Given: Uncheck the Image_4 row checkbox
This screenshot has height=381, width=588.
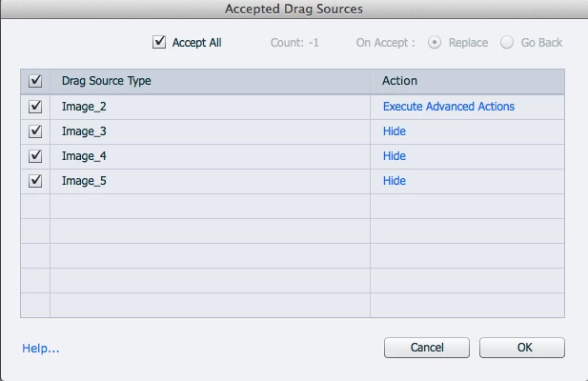Looking at the screenshot, I should click(x=36, y=156).
